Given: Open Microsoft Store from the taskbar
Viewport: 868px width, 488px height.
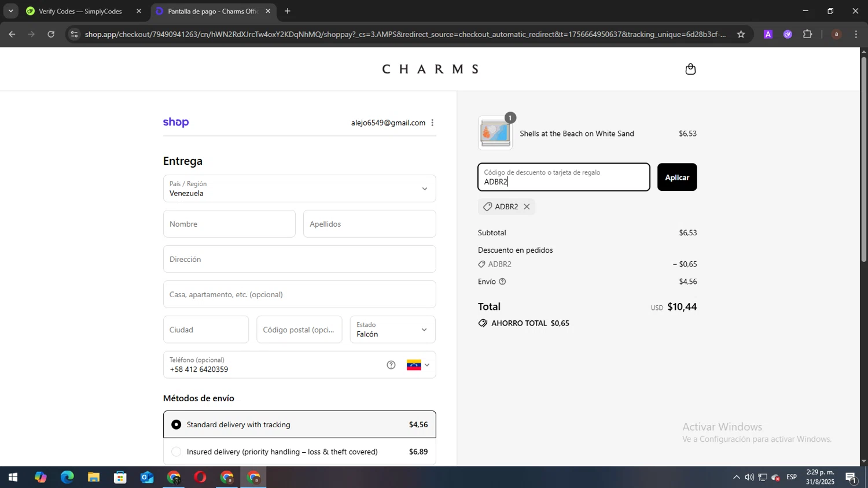Looking at the screenshot, I should 120,478.
